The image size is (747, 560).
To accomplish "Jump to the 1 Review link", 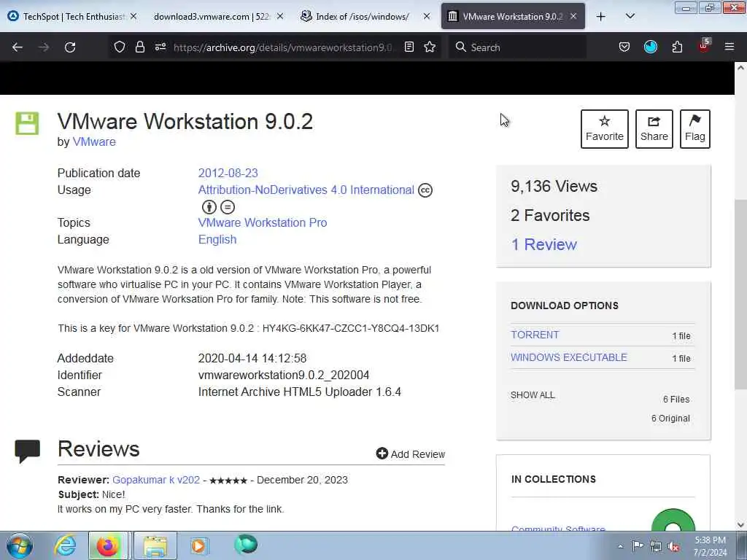I will tap(543, 244).
